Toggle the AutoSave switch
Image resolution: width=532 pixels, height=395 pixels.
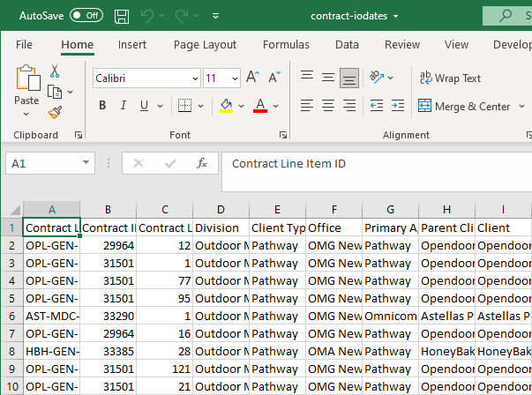(86, 16)
